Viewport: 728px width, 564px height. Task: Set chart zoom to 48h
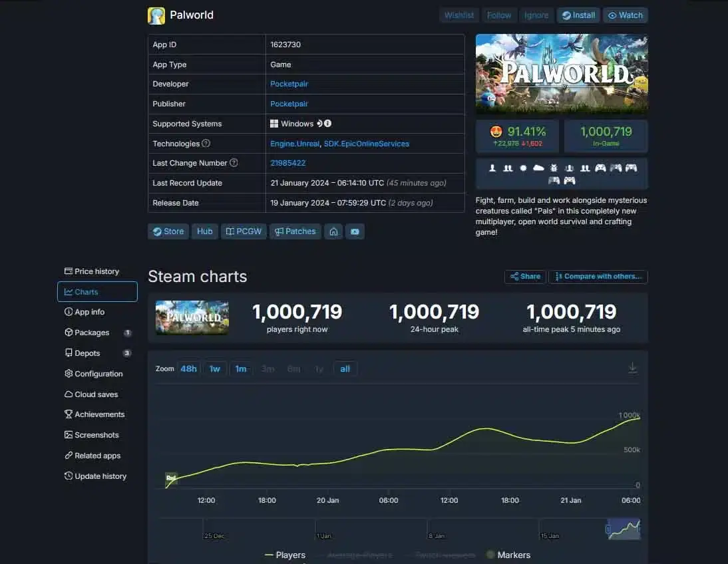188,369
